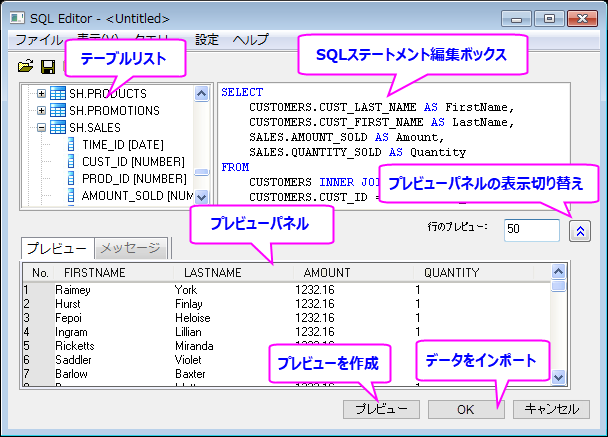
Task: Click the SH.PROMOTIONS table icon
Action: [x=58, y=111]
